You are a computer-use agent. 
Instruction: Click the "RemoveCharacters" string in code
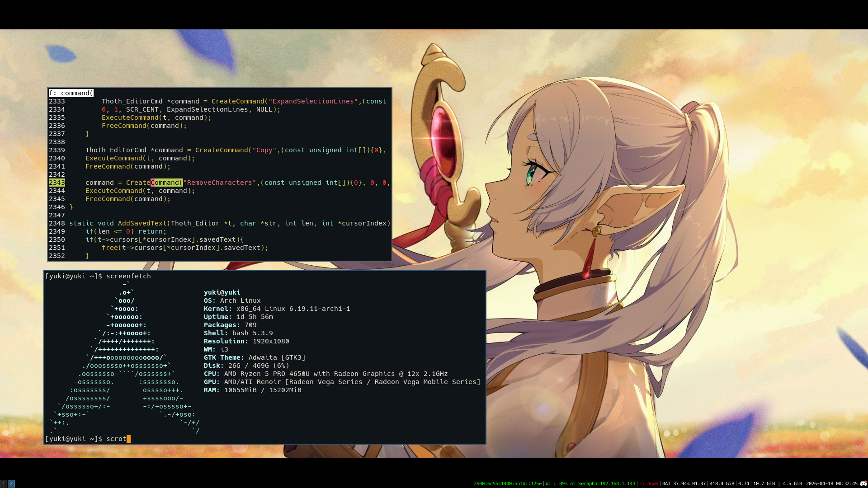coord(219,183)
